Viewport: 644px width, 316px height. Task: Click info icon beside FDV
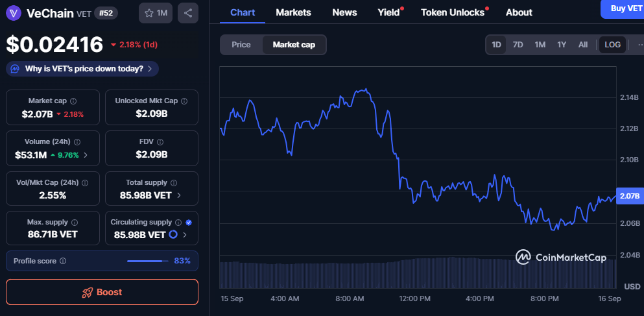tap(160, 141)
